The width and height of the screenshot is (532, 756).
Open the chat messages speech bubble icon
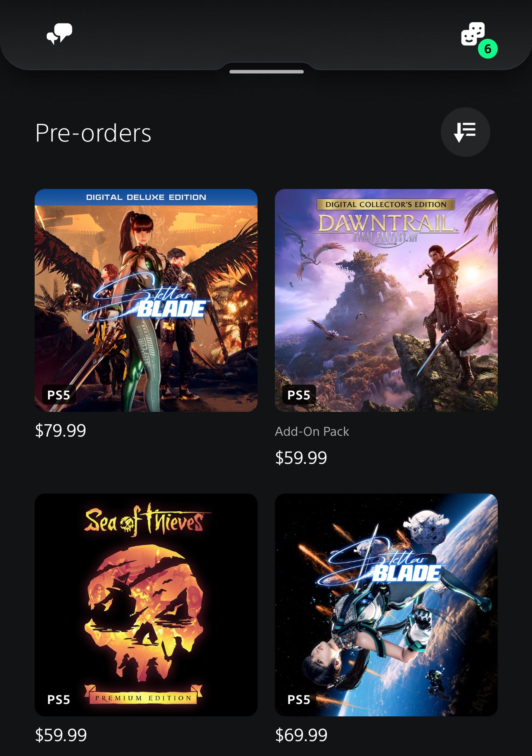point(59,34)
